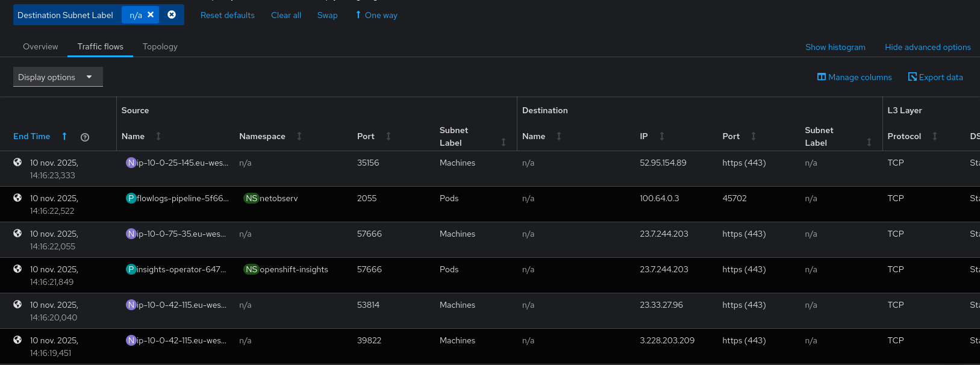Switch to the Overview tab
The height and width of the screenshot is (365, 980).
tap(40, 46)
